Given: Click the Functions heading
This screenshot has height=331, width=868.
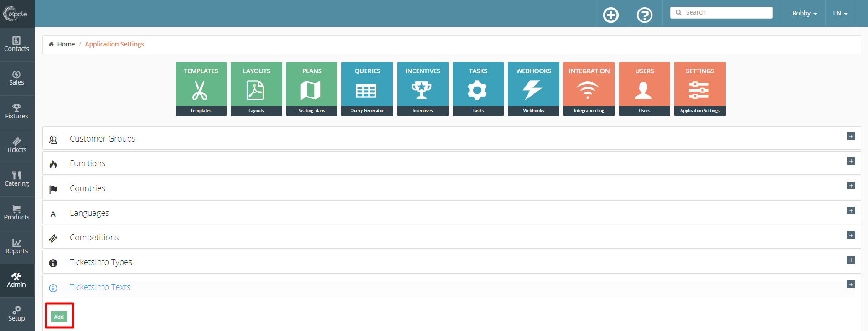Looking at the screenshot, I should [x=88, y=163].
